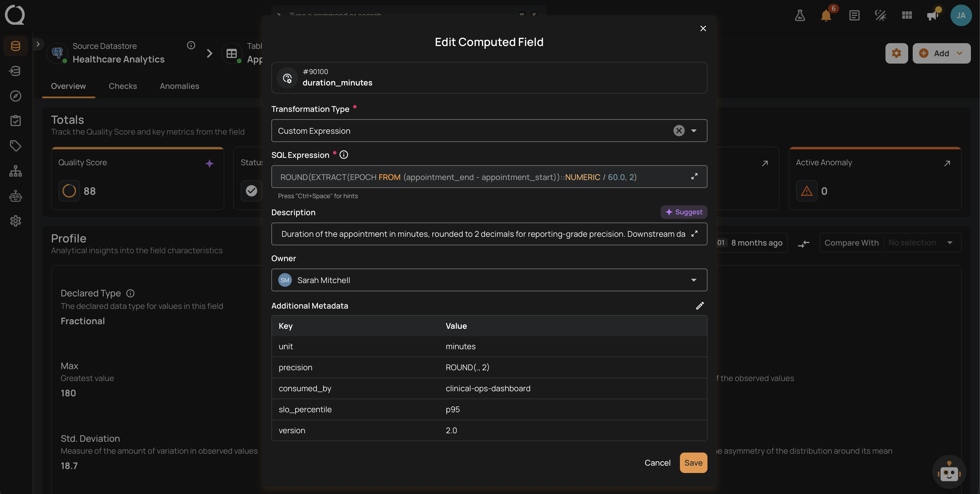Switch to the Anomalies tab
Screen dimensions: 980x494
pyautogui.click(x=179, y=86)
